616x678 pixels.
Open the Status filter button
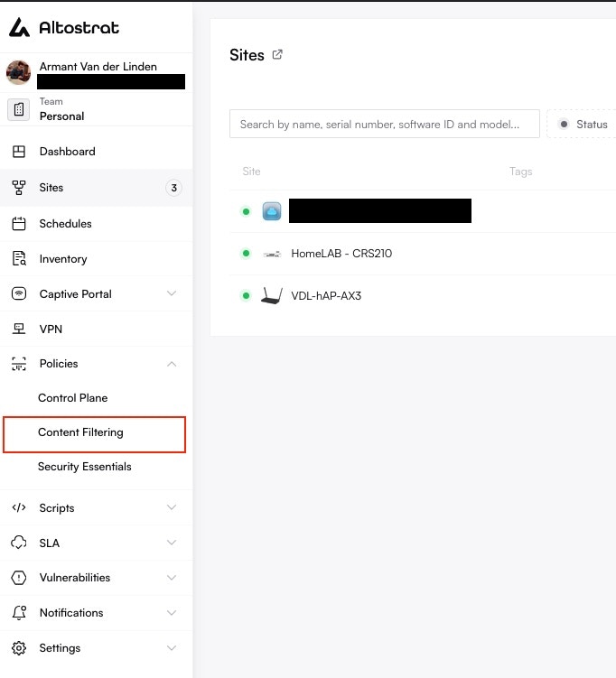point(582,124)
